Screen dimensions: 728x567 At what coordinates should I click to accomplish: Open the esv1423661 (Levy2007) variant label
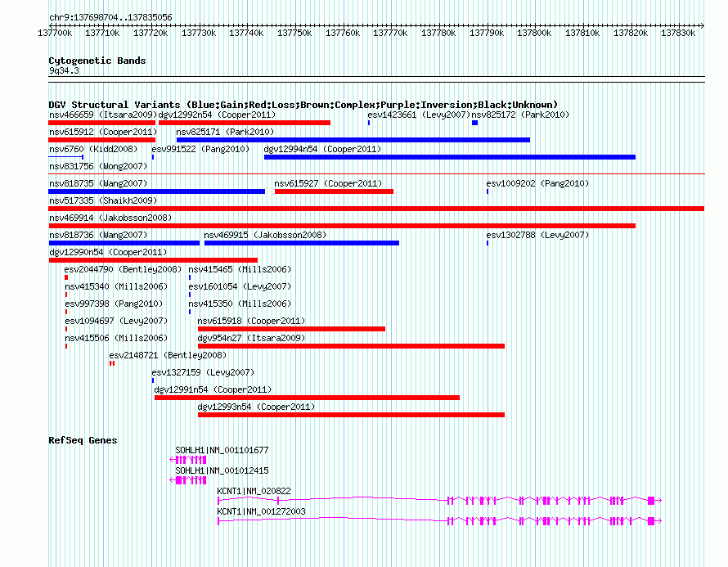pos(419,115)
